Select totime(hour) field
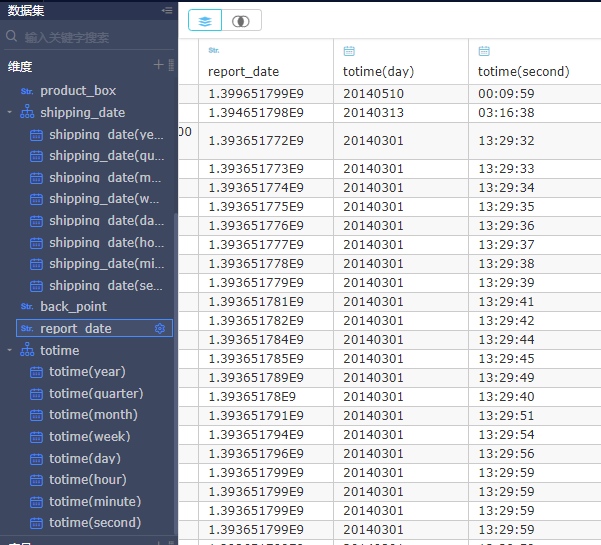 click(88, 479)
